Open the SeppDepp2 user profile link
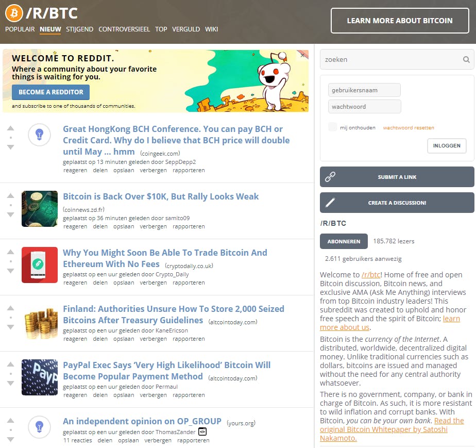476x448 pixels. [x=180, y=162]
